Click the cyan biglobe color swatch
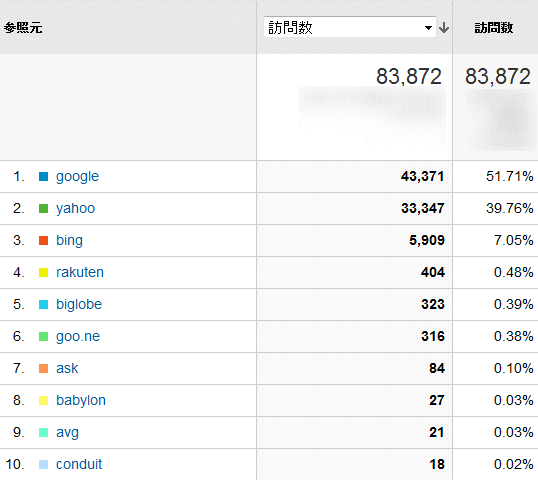The height and width of the screenshot is (480, 538). (x=44, y=304)
